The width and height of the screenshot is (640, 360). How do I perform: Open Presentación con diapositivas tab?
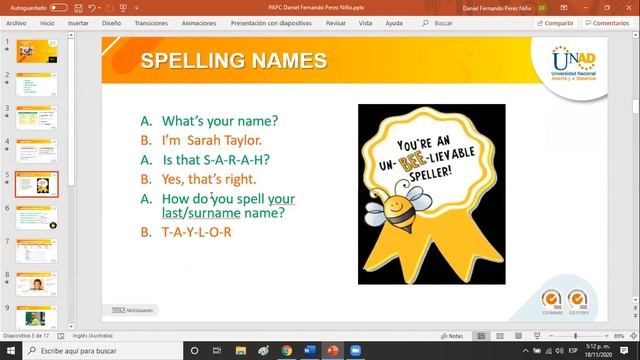coord(271,23)
